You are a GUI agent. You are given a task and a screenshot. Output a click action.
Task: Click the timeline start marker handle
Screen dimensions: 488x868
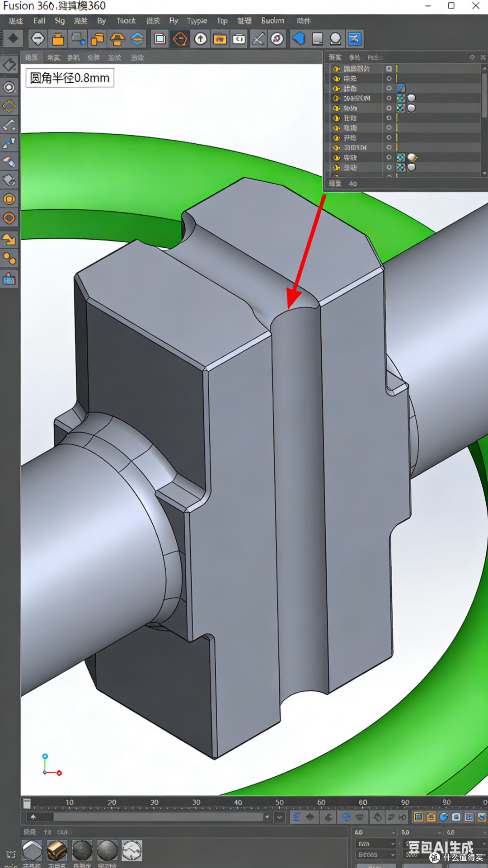pos(27,803)
